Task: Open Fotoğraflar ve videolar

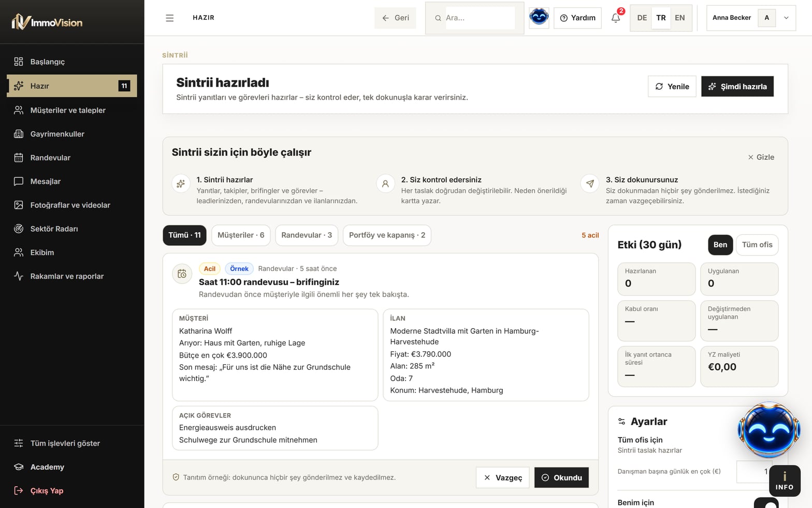Action: pos(72,205)
